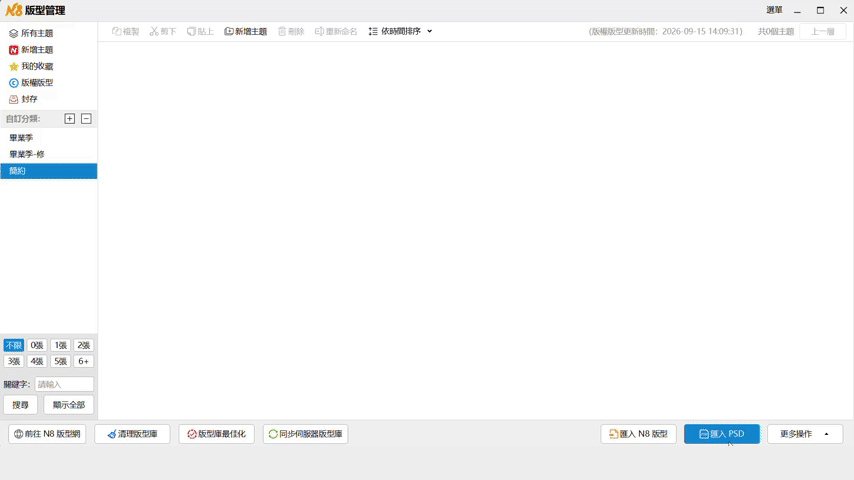Click 上一層 go-up button

pyautogui.click(x=822, y=32)
